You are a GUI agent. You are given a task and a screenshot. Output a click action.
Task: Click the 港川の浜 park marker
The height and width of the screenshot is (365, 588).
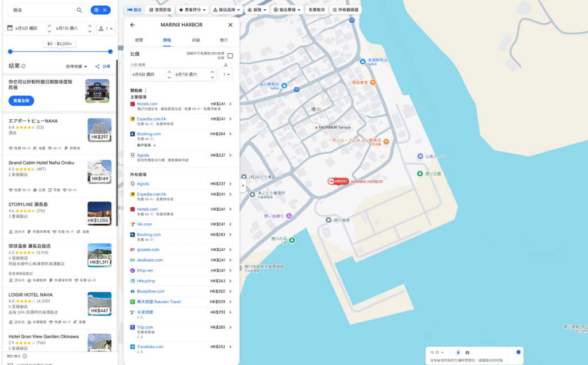[292, 240]
